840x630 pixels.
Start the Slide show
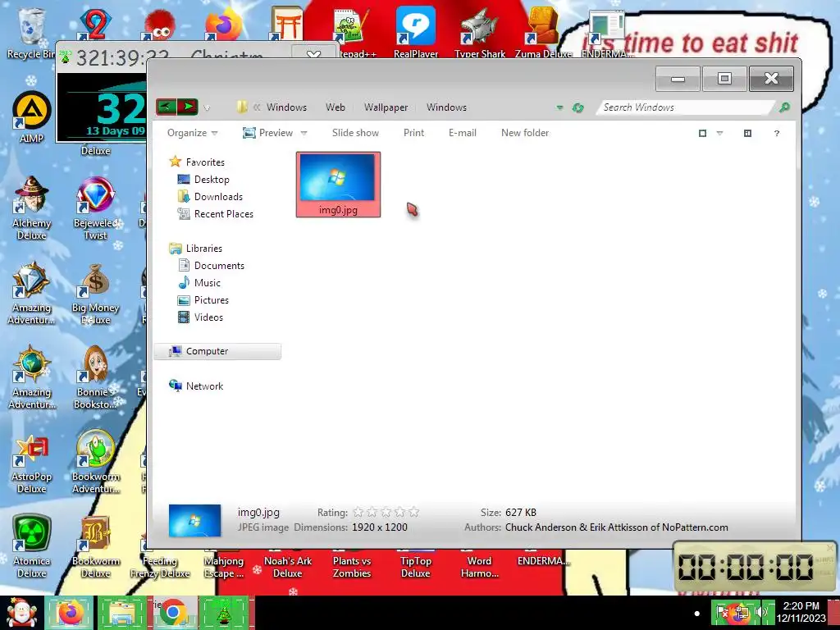tap(355, 133)
